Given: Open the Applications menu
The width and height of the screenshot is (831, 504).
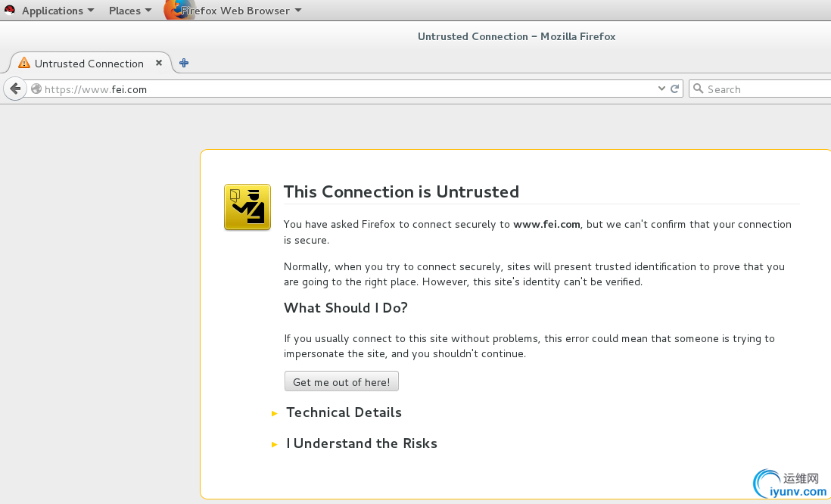Looking at the screenshot, I should (58, 11).
